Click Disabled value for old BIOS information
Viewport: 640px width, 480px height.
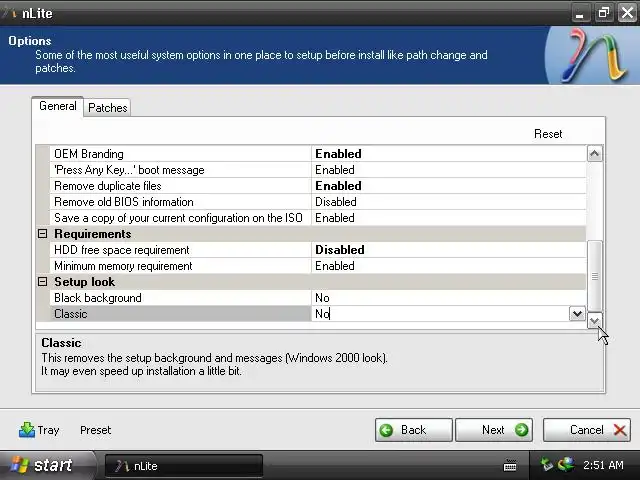[x=336, y=202]
